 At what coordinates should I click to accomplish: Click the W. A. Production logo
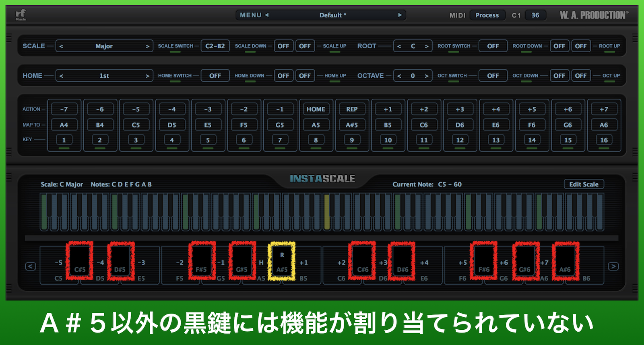coord(594,15)
